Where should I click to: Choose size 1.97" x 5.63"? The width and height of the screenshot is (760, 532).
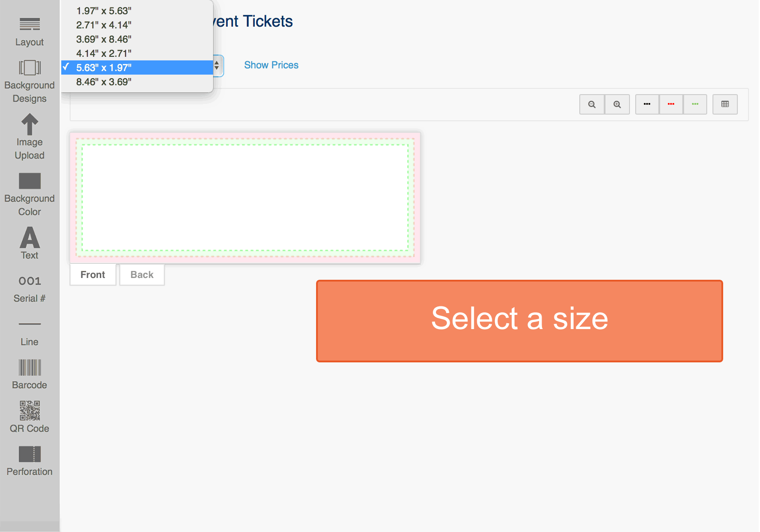(137, 11)
